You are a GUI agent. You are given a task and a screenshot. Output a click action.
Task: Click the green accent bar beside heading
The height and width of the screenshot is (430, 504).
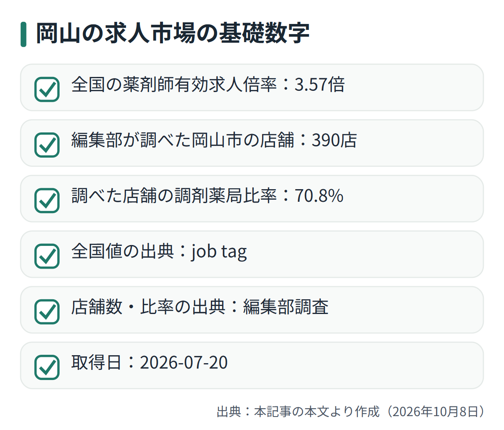[24, 34]
